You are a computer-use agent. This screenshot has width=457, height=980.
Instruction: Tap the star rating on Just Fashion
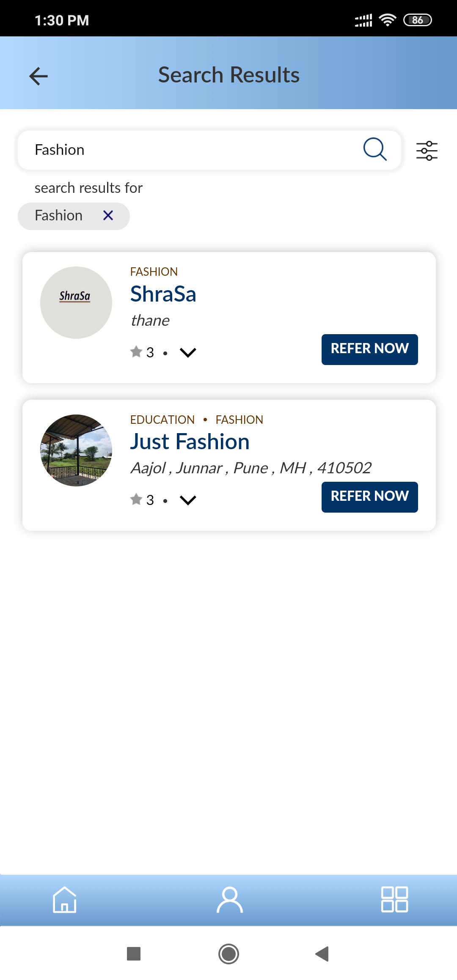coord(142,500)
